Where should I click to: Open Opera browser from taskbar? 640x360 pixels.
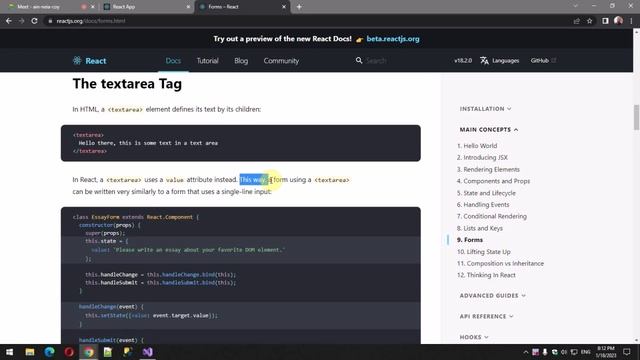pyautogui.click(x=69, y=352)
